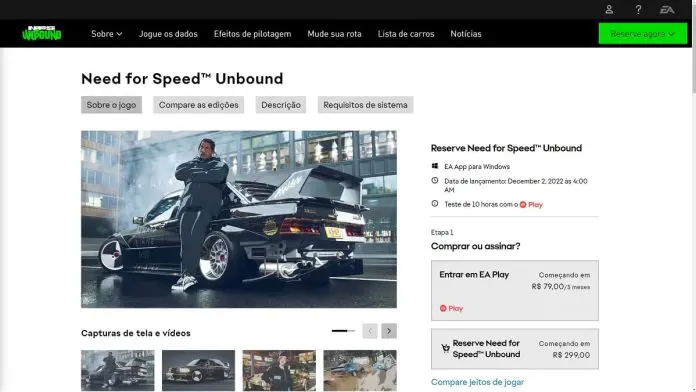Follow the Compare jeitos de jogar link
The height and width of the screenshot is (392, 696).
point(477,382)
